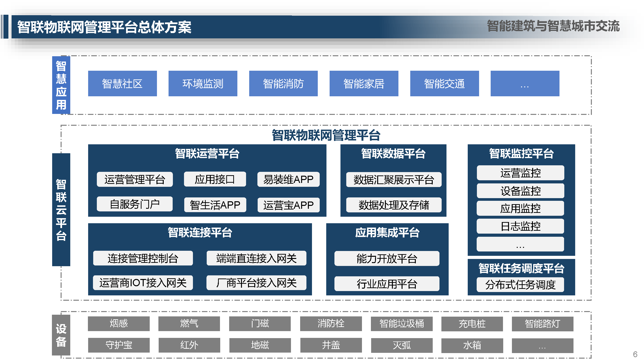Click the 厂商平台接入网关 box
The height and width of the screenshot is (362, 644).
(x=256, y=283)
